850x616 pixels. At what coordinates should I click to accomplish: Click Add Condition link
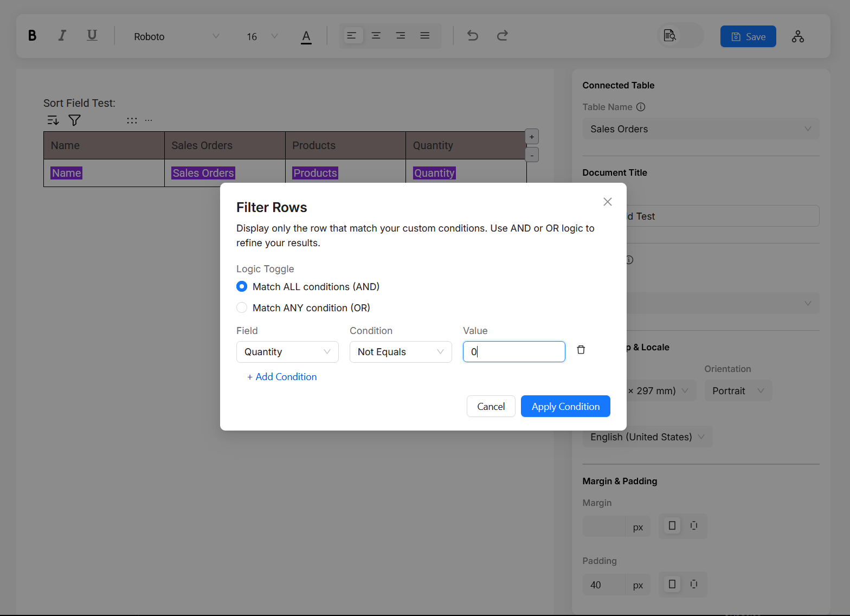tap(282, 377)
